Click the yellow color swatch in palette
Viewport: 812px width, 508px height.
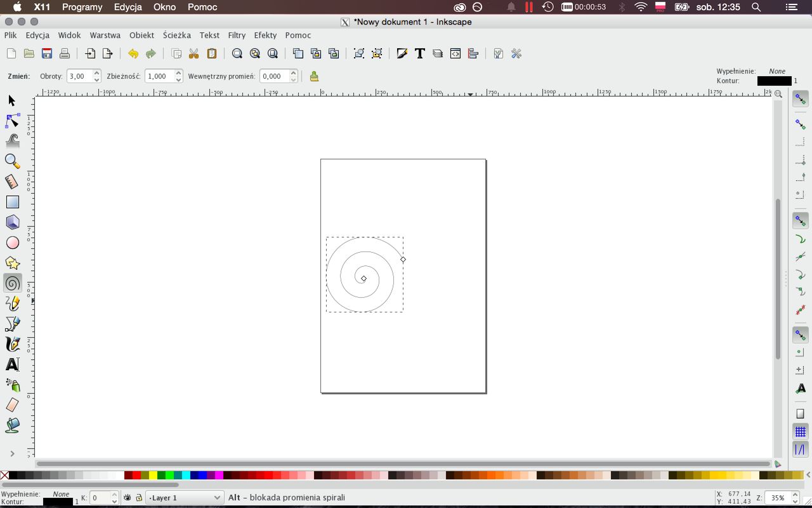coord(153,475)
